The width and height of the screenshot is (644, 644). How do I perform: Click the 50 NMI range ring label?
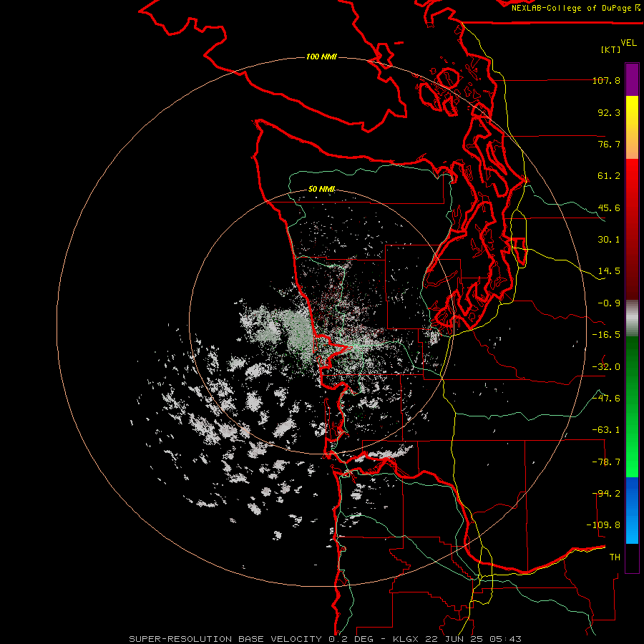pos(321,190)
